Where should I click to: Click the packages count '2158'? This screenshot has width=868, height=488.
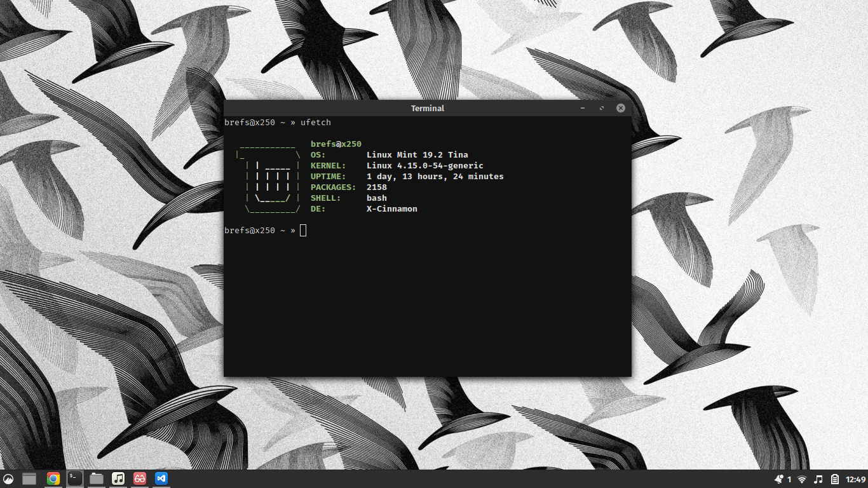(x=377, y=187)
